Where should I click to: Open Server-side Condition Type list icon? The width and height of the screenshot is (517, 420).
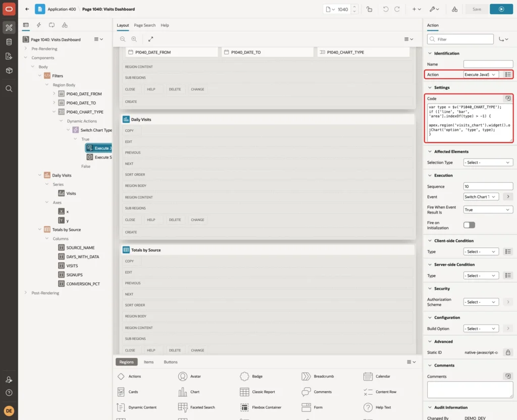(x=508, y=276)
